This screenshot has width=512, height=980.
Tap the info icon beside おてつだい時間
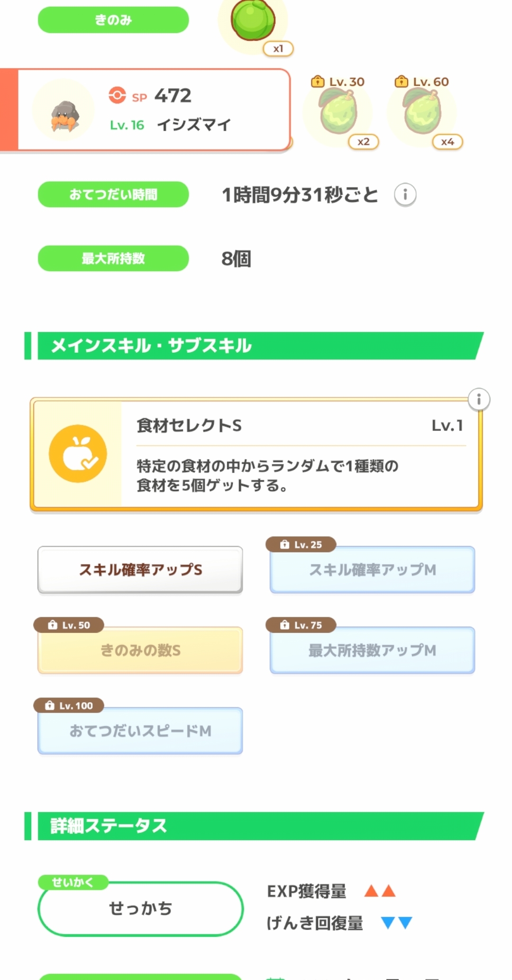(x=405, y=195)
